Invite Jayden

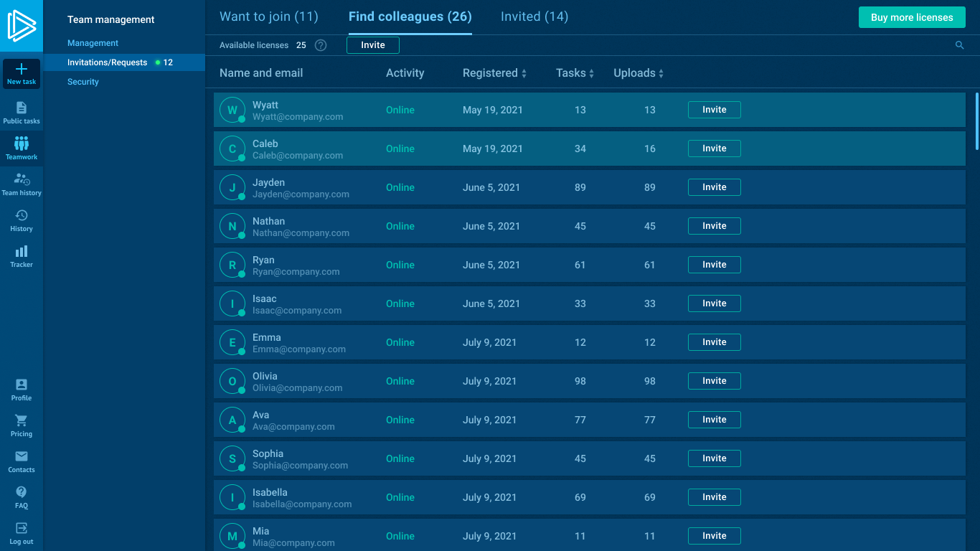click(x=715, y=187)
